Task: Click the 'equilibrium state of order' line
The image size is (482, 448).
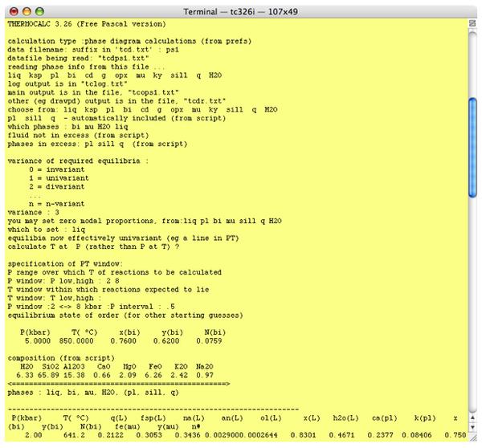Action: pos(125,316)
